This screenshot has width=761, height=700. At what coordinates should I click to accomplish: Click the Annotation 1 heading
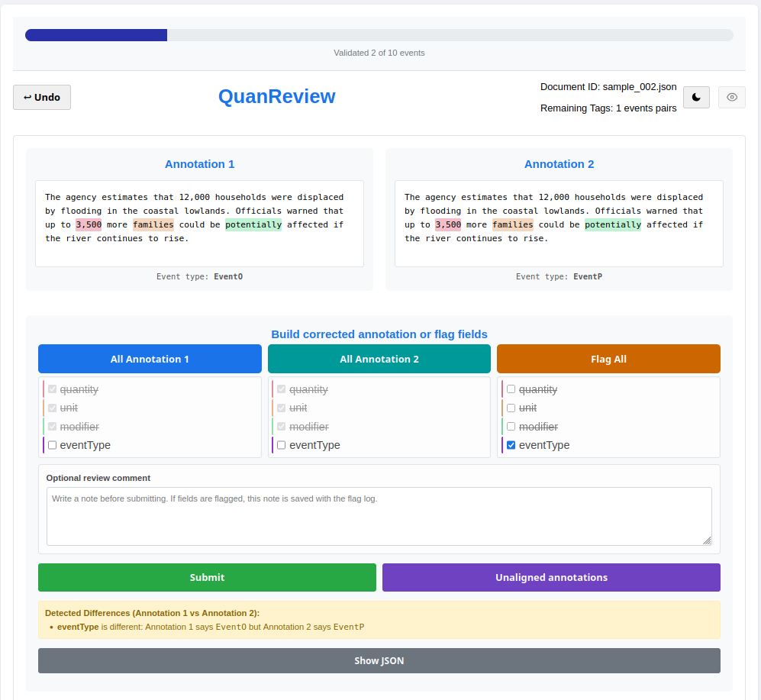[x=199, y=164]
